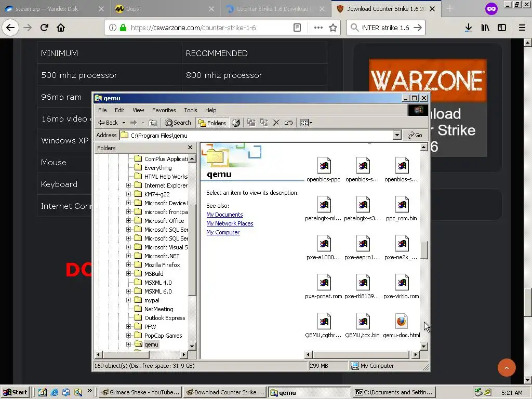Expand the Internet Explorer folder node
The height and width of the screenshot is (399, 532).
129,185
